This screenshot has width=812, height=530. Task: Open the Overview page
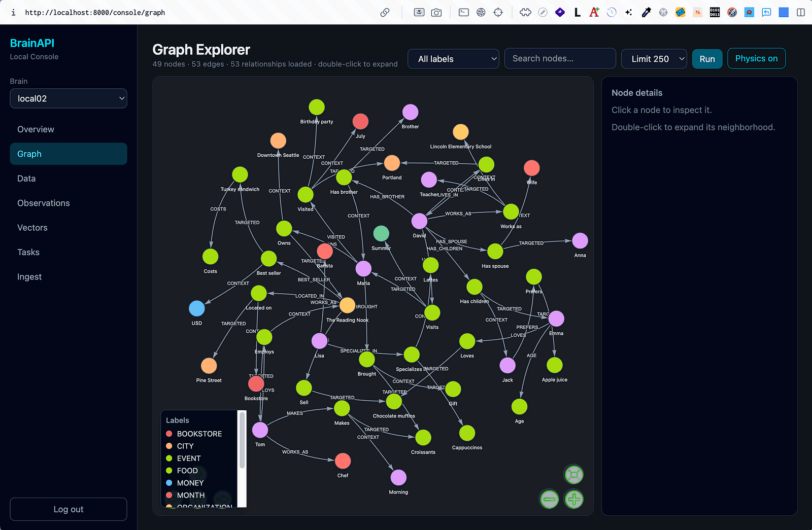69,129
